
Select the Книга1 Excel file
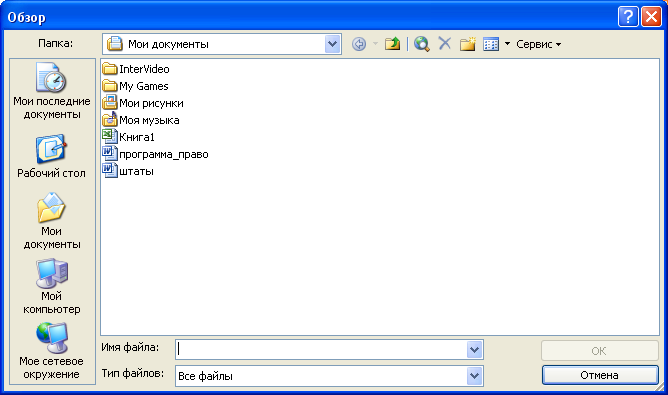[129, 137]
